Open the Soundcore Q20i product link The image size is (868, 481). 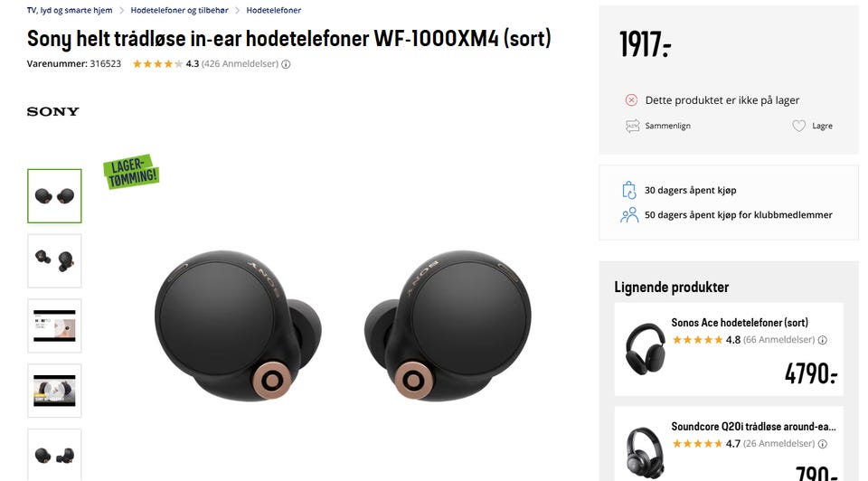pyautogui.click(x=753, y=427)
